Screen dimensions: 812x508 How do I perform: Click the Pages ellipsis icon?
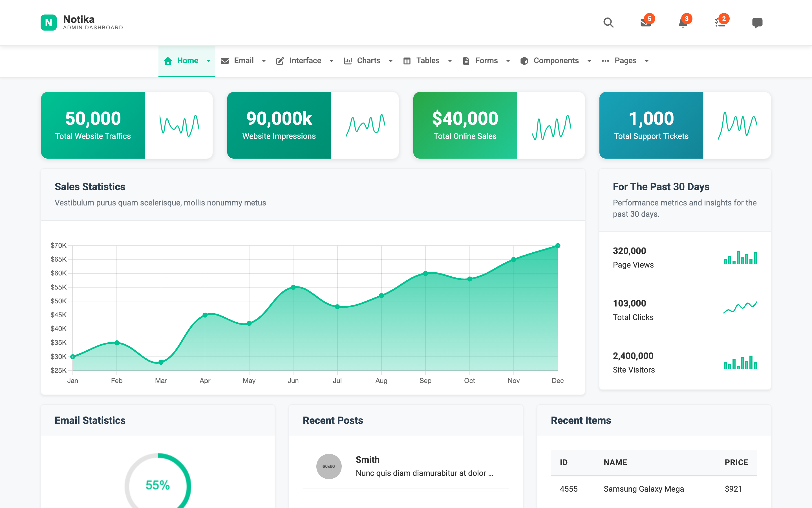pyautogui.click(x=605, y=61)
